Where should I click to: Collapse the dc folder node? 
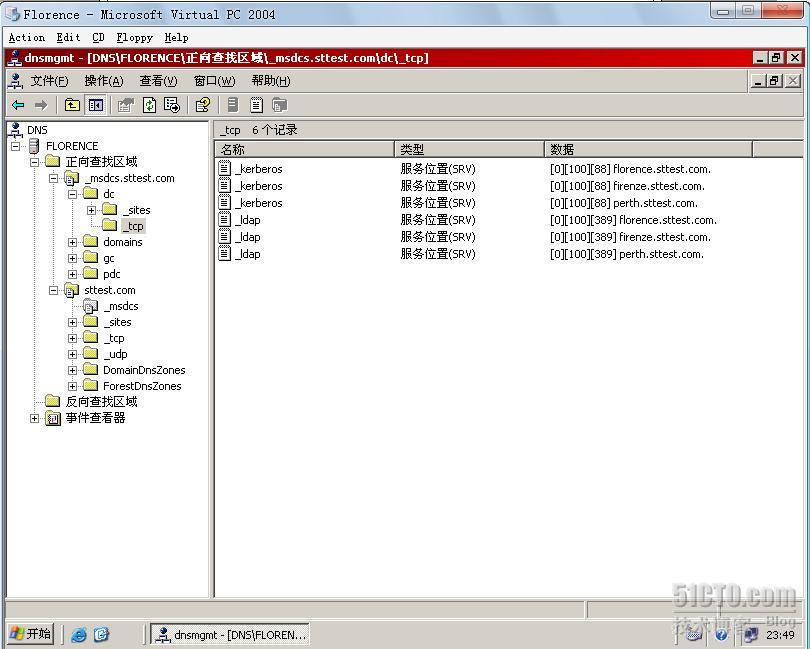click(x=73, y=194)
